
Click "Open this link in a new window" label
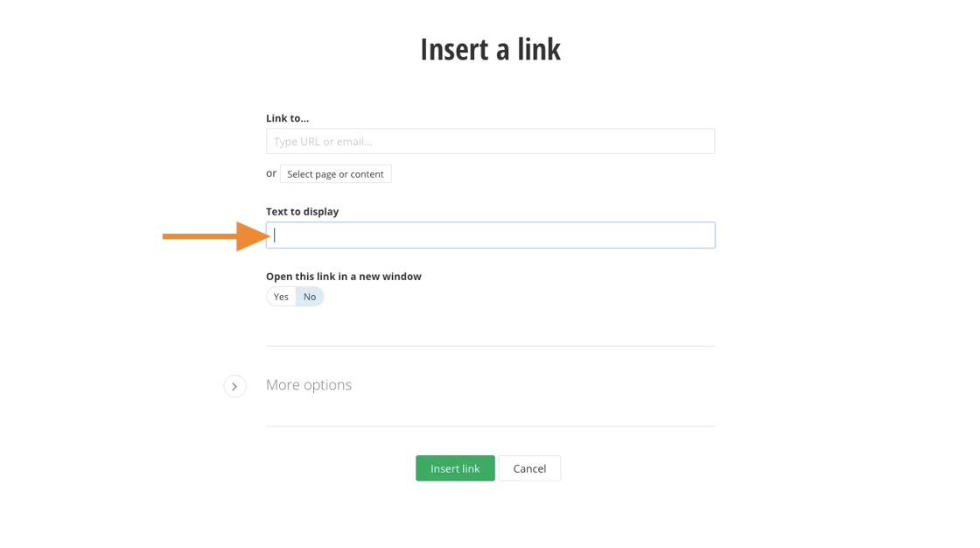point(343,277)
